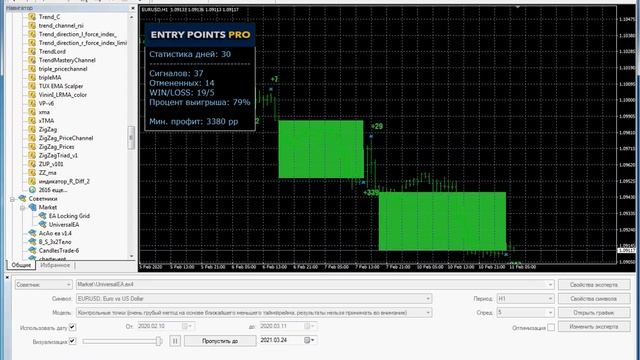Click the ZZ_ma indicator icon

tap(32, 173)
